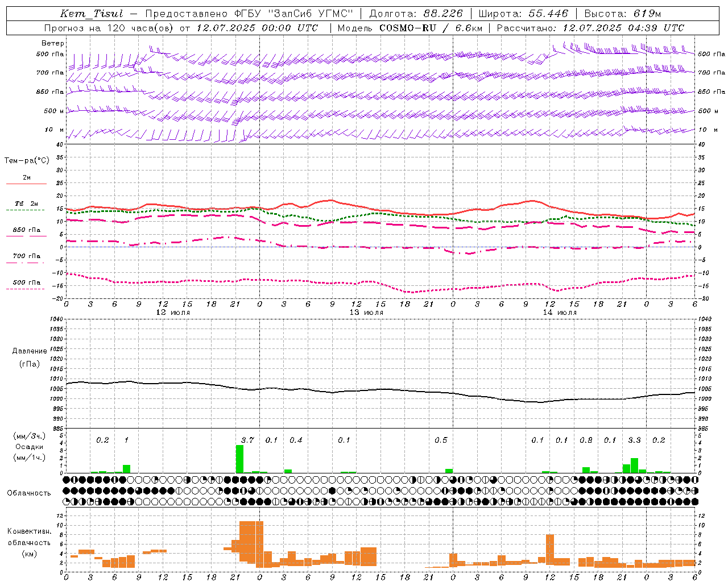Click the (мм/1ч.) hourly precipitation unit label
The width and height of the screenshot is (728, 582).
tap(30, 458)
